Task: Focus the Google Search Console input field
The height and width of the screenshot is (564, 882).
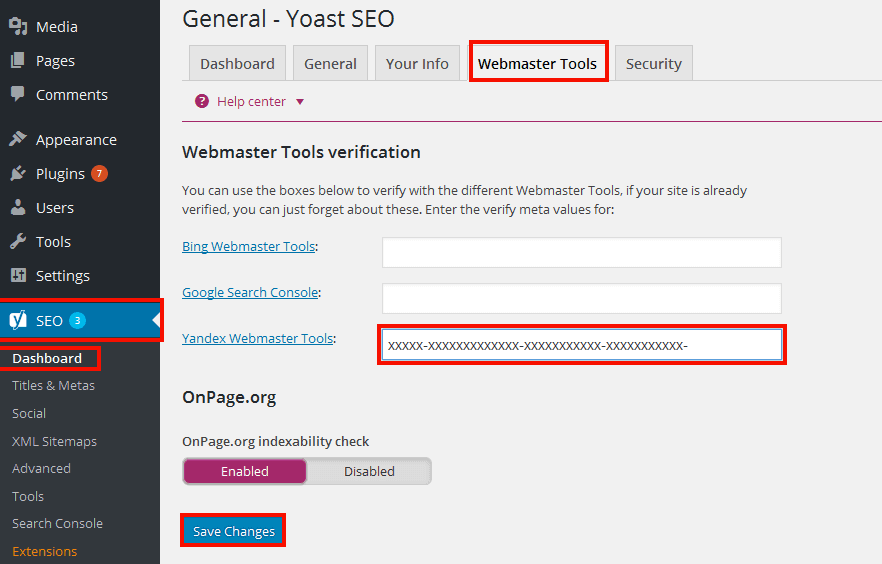Action: (x=582, y=299)
